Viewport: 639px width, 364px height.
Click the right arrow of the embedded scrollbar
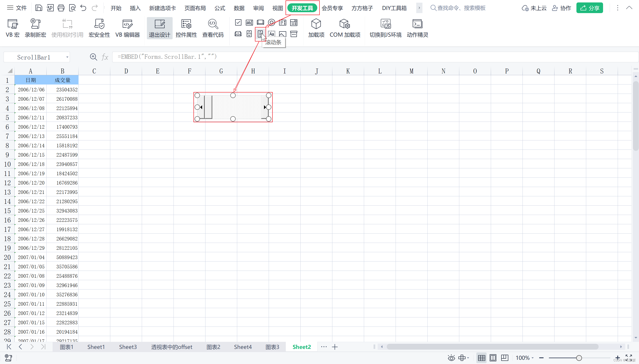[265, 107]
